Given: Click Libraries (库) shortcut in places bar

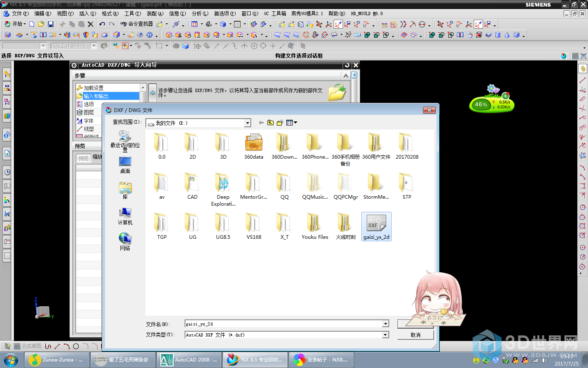Looking at the screenshot, I should [125, 191].
